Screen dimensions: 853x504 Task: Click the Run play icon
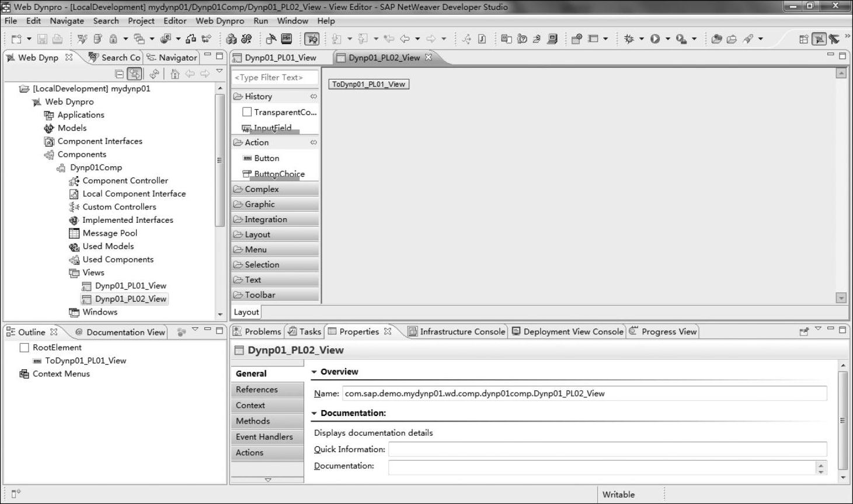655,39
